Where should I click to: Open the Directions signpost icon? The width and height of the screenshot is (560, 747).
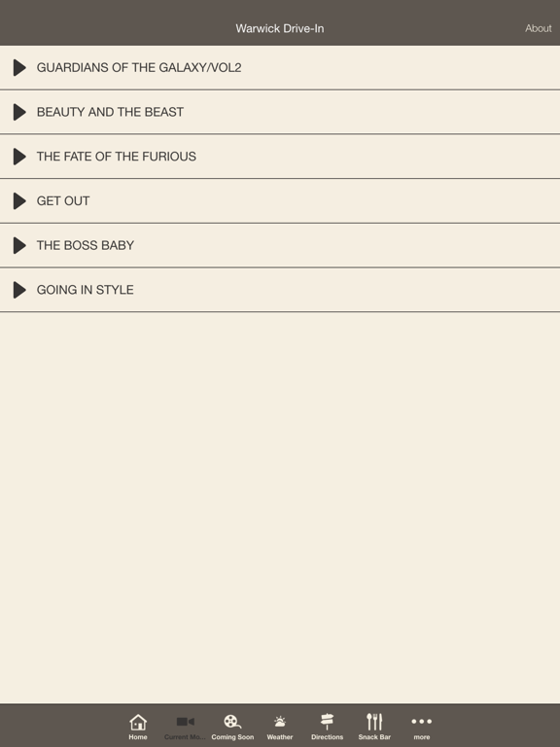(x=327, y=722)
